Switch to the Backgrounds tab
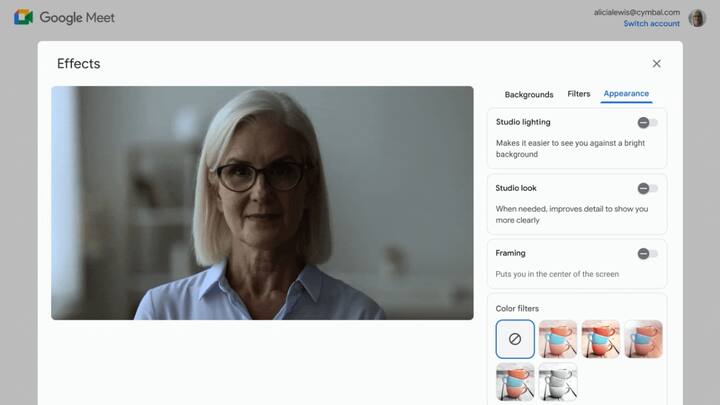 tap(528, 94)
